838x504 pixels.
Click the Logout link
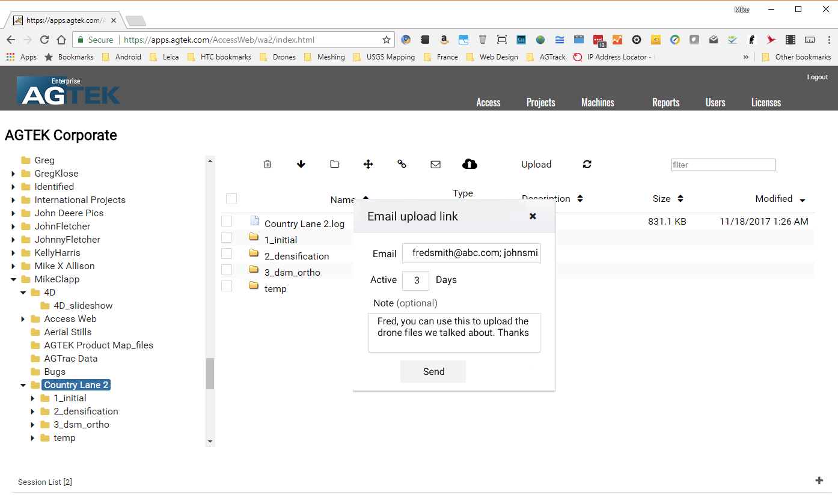(817, 77)
